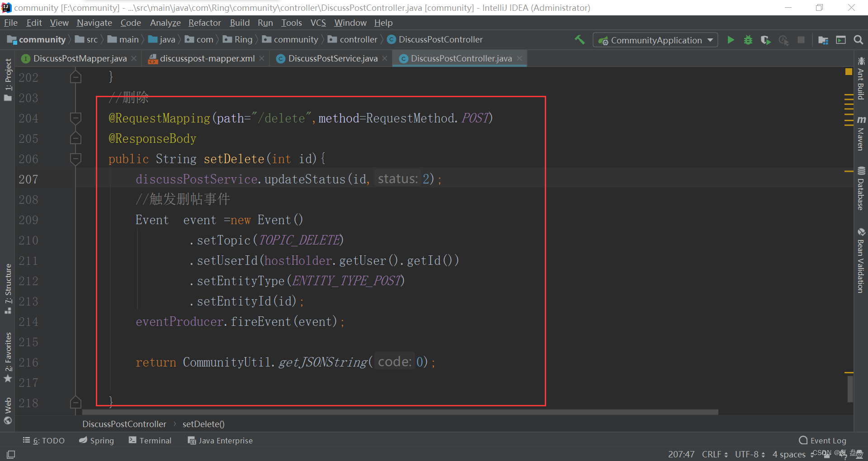Close the DiscussPostService.java tab
This screenshot has width=868, height=461.
pyautogui.click(x=385, y=58)
